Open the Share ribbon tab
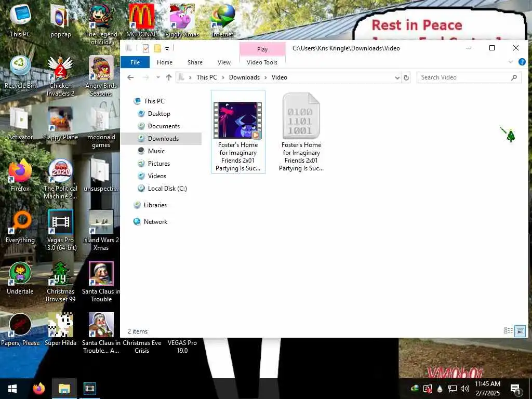Image resolution: width=532 pixels, height=399 pixels. click(x=195, y=62)
